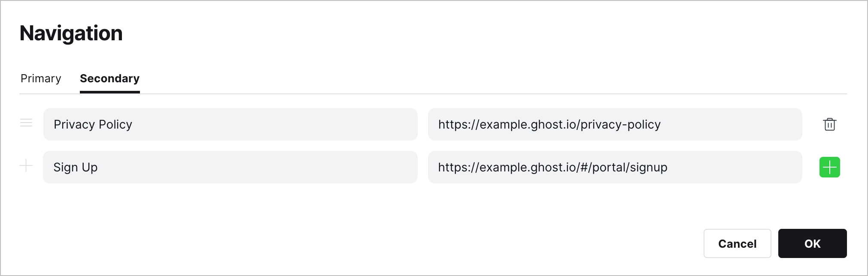Switch to the Primary navigation tab
The width and height of the screenshot is (868, 276).
click(41, 78)
